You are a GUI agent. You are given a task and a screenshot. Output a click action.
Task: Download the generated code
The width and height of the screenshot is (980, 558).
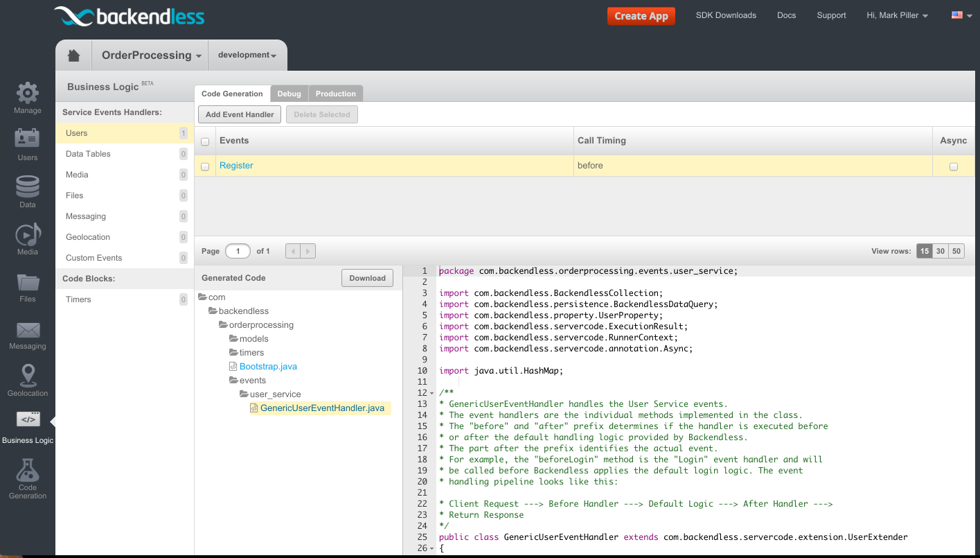coord(367,278)
